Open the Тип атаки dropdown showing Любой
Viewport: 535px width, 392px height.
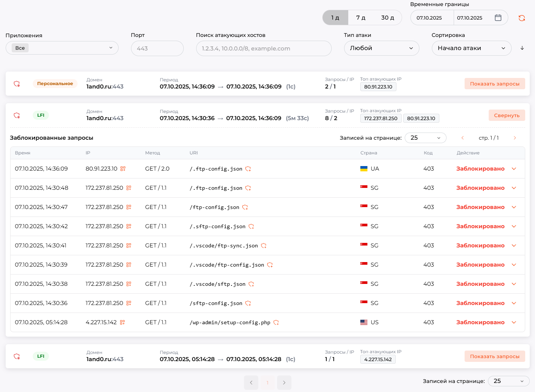coord(381,48)
